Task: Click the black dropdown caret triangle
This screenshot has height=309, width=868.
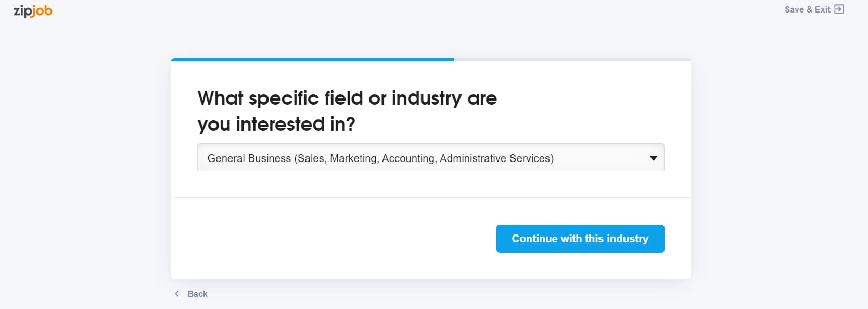Action: 654,158
